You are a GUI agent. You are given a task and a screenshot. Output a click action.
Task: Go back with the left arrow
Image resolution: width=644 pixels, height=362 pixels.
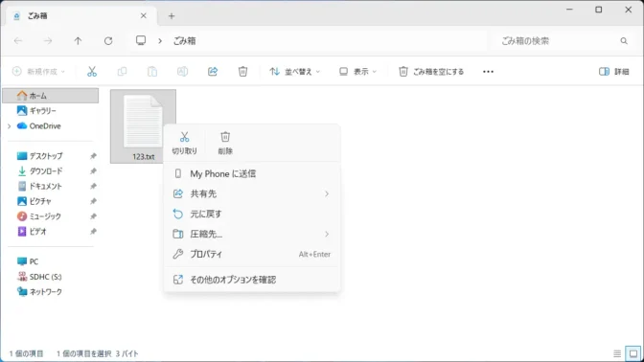coord(18,40)
